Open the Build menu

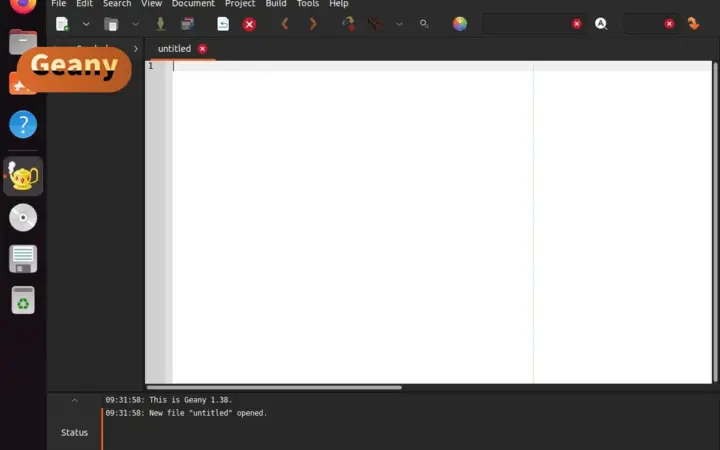[276, 4]
